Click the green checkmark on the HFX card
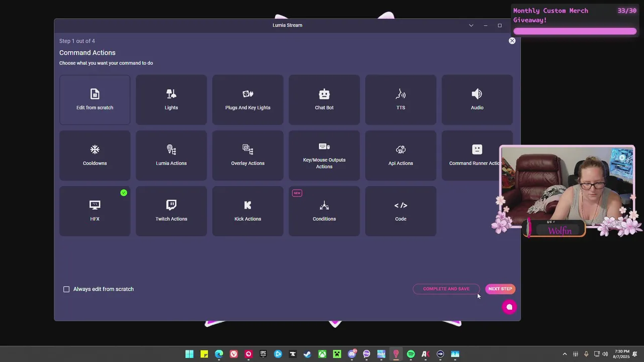 pyautogui.click(x=124, y=193)
